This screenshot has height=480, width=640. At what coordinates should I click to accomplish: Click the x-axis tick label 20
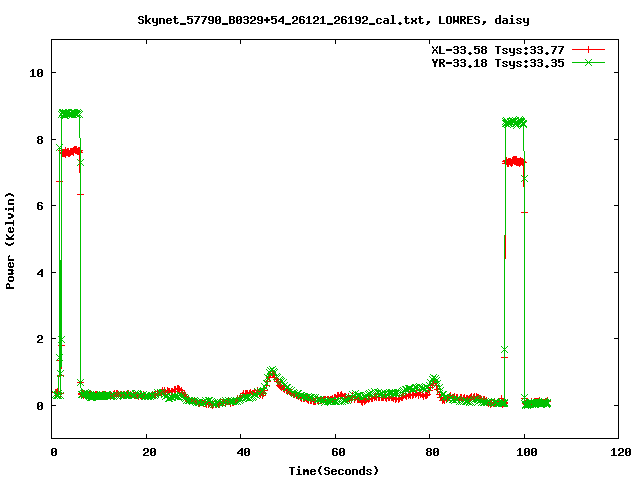tap(149, 452)
